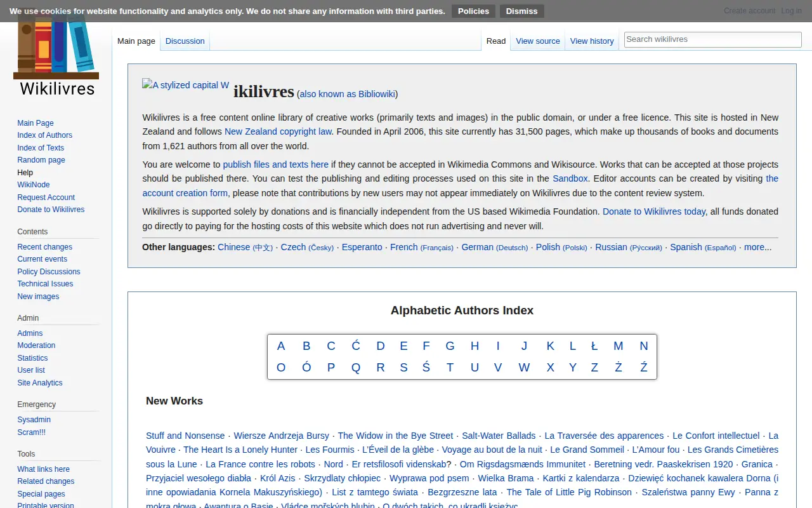Click the stylized capital W image
The image size is (812, 508).
point(185,85)
